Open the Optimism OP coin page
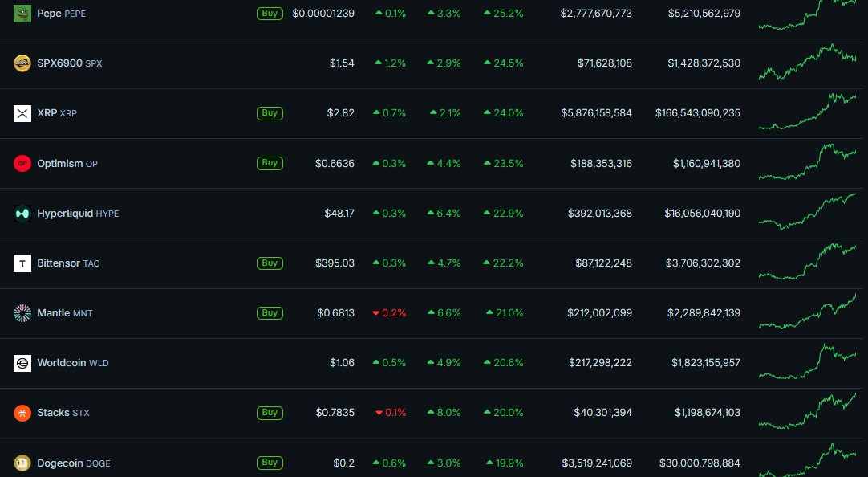This screenshot has width=868, height=477. pos(67,164)
